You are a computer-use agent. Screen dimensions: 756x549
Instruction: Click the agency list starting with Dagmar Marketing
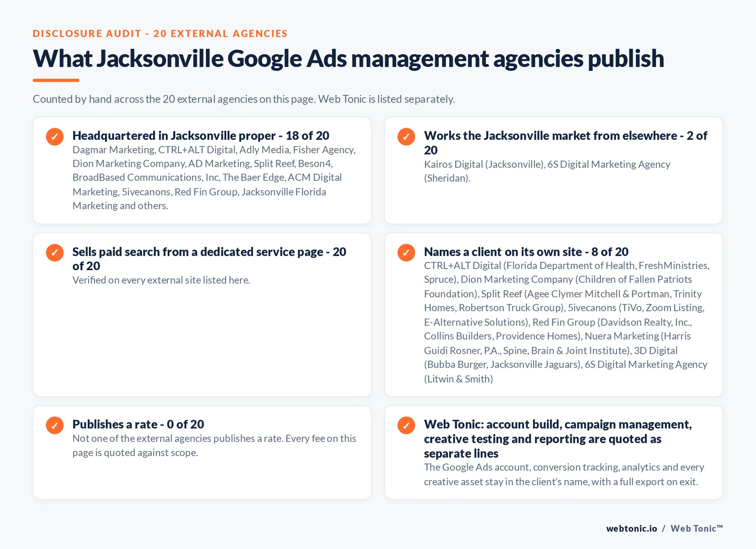click(x=214, y=178)
